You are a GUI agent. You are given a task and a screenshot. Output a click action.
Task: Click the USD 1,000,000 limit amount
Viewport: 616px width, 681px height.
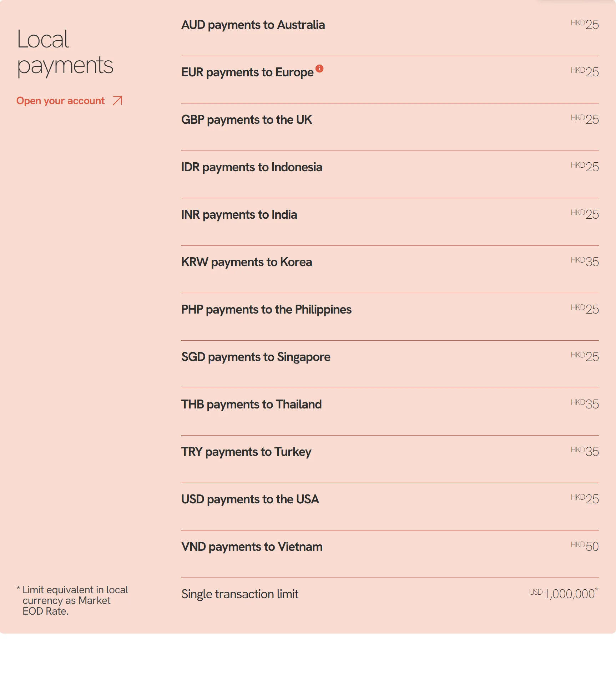(564, 594)
